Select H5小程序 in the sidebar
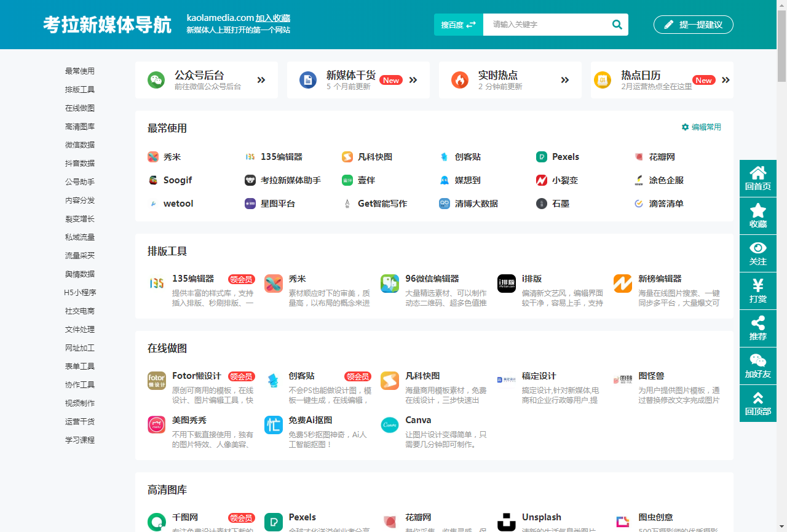This screenshot has width=787, height=532. (x=80, y=293)
